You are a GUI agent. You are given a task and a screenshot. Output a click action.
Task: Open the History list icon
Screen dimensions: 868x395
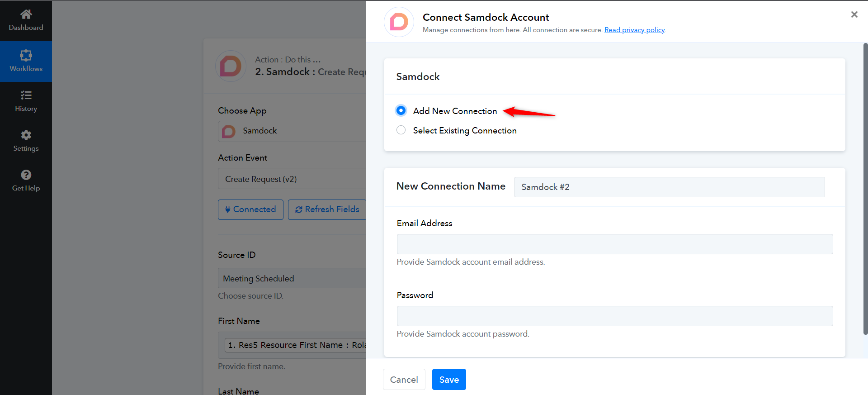(26, 95)
